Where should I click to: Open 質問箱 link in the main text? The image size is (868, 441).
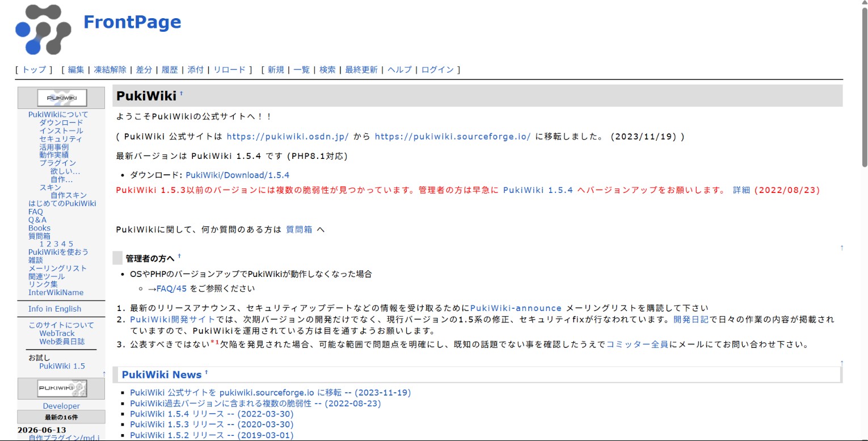[x=299, y=230]
